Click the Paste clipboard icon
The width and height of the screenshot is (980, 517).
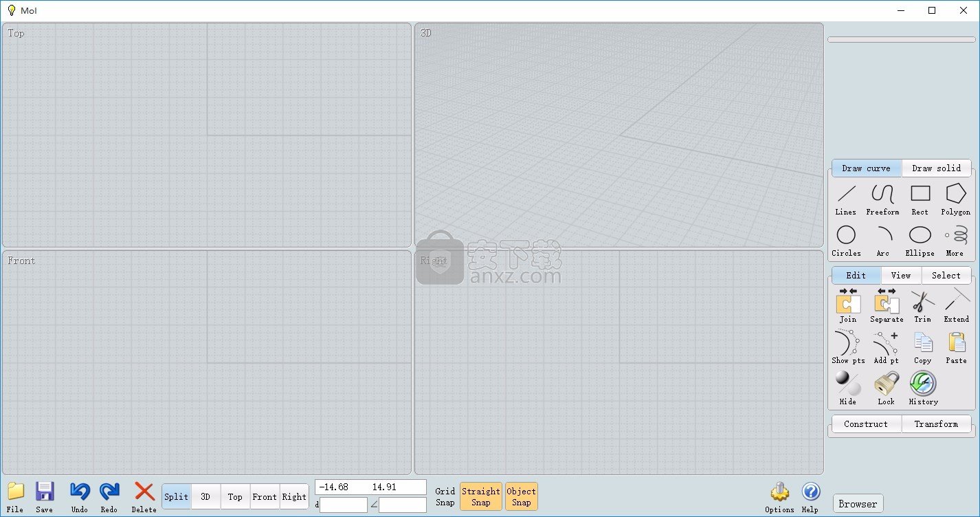pyautogui.click(x=957, y=342)
